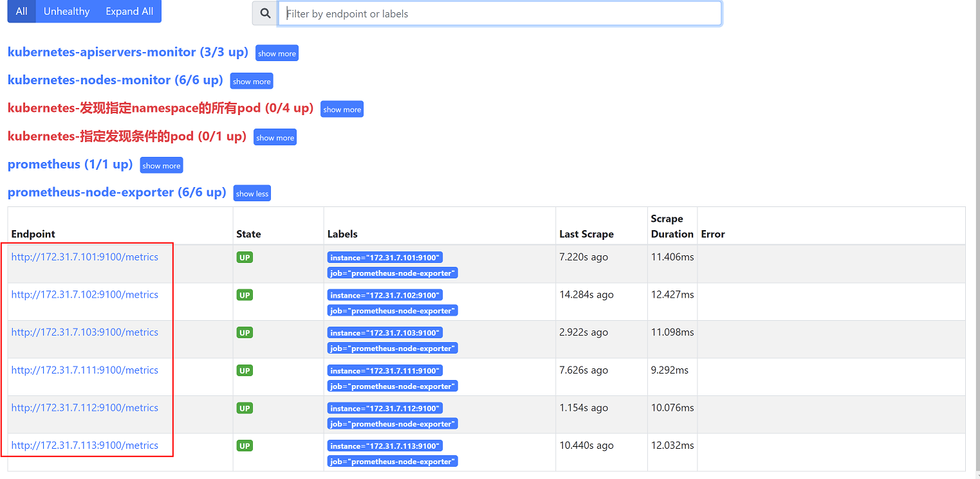Collapse prometheus-node-exporter with show less
The width and height of the screenshot is (980, 479).
coord(252,194)
